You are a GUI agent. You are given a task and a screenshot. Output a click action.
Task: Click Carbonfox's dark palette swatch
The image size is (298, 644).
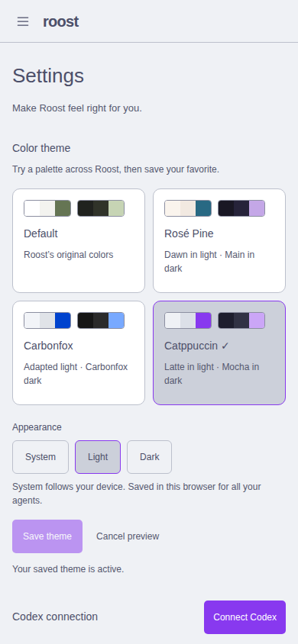point(101,320)
